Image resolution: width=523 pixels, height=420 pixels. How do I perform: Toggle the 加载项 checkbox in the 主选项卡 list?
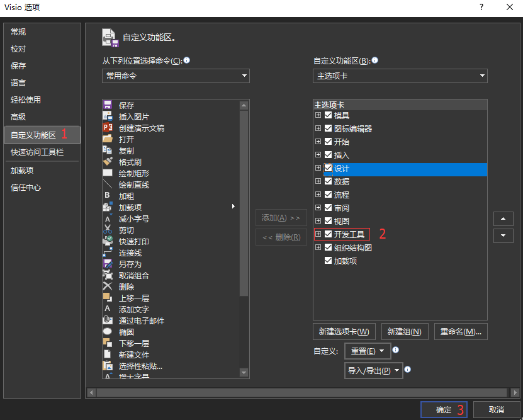(x=328, y=261)
